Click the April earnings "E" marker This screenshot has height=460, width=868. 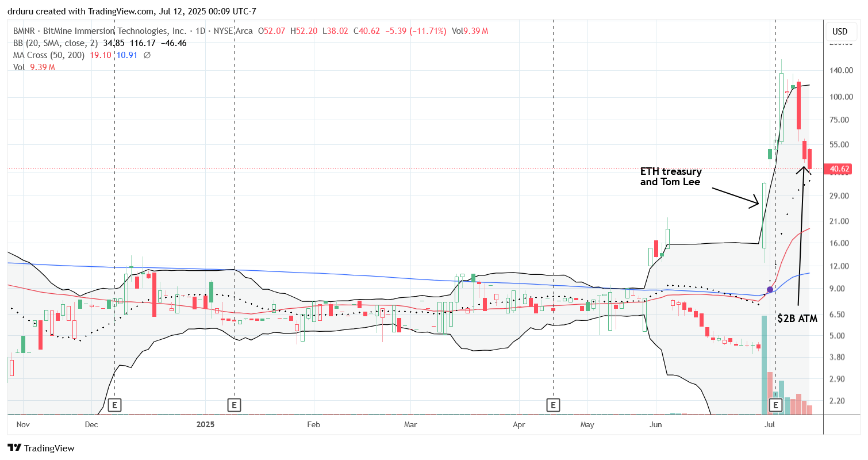(553, 405)
